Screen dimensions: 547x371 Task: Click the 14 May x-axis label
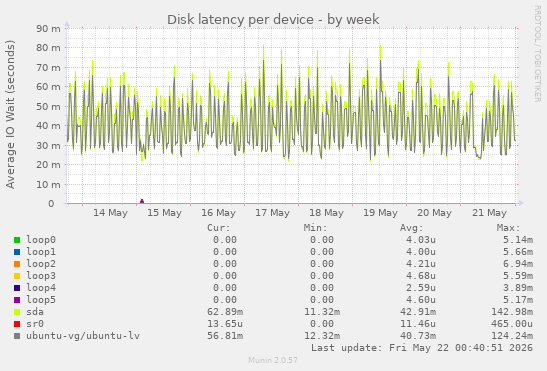click(110, 213)
